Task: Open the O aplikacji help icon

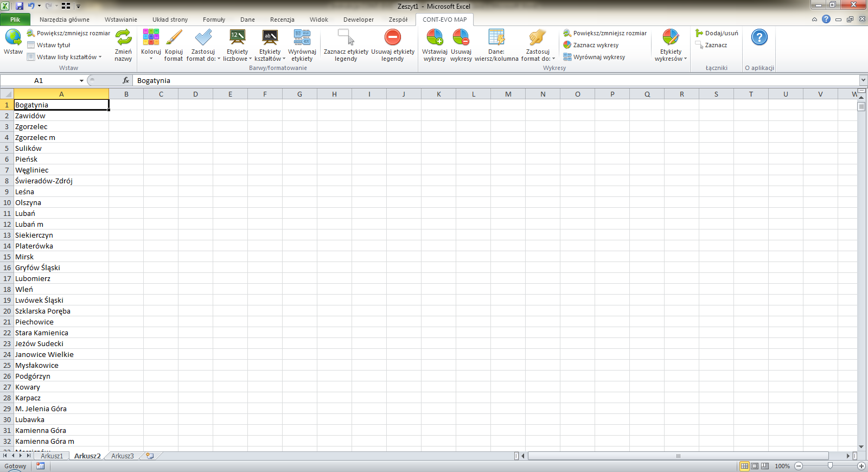Action: (x=759, y=37)
